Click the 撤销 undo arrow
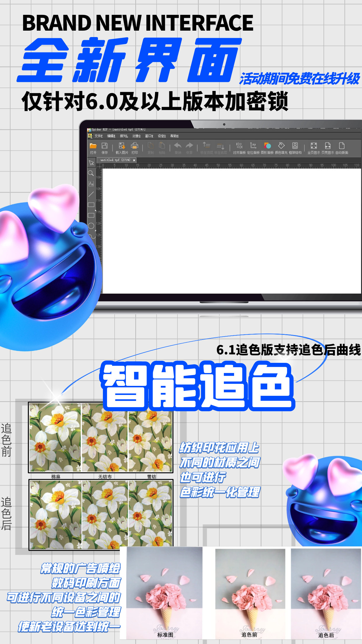This screenshot has width=362, height=644. pyautogui.click(x=178, y=146)
